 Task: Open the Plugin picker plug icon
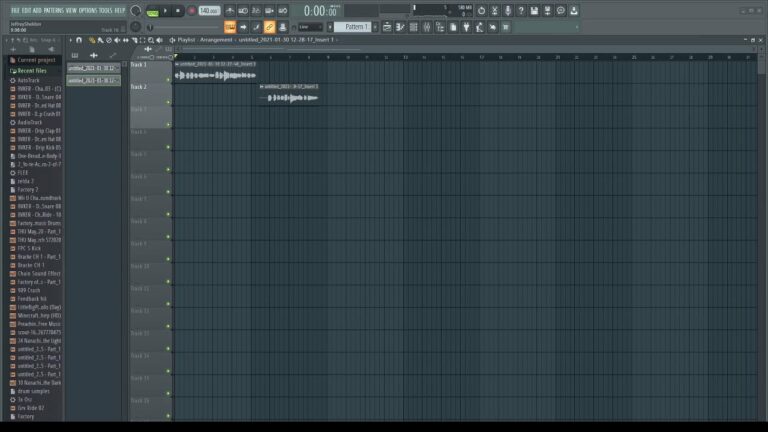point(466,27)
